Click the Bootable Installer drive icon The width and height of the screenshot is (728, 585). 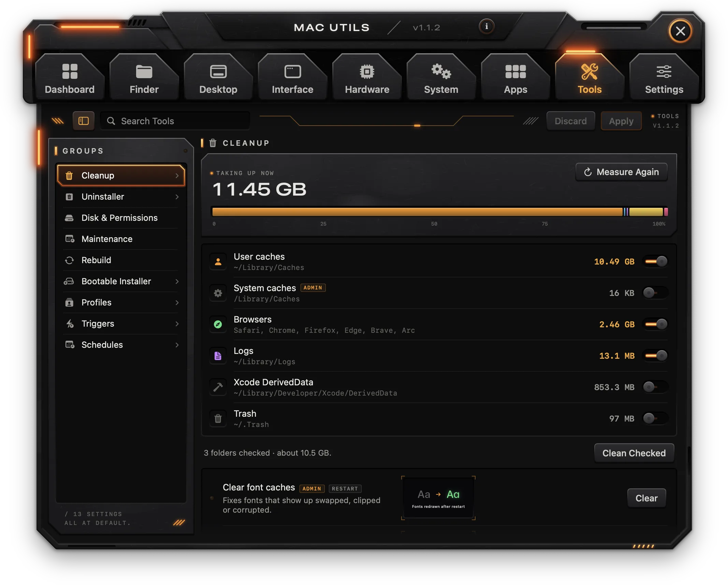tap(69, 281)
